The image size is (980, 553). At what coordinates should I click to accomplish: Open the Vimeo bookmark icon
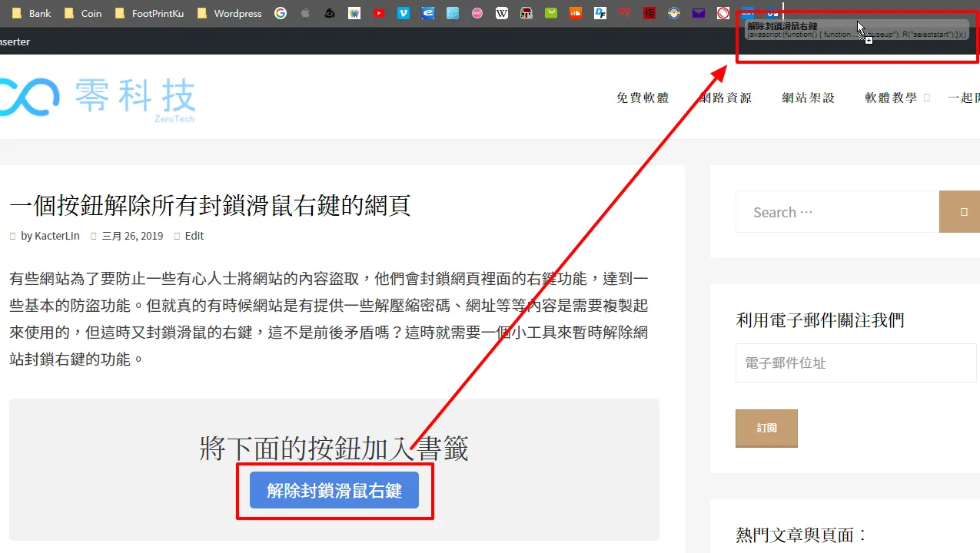pos(404,13)
